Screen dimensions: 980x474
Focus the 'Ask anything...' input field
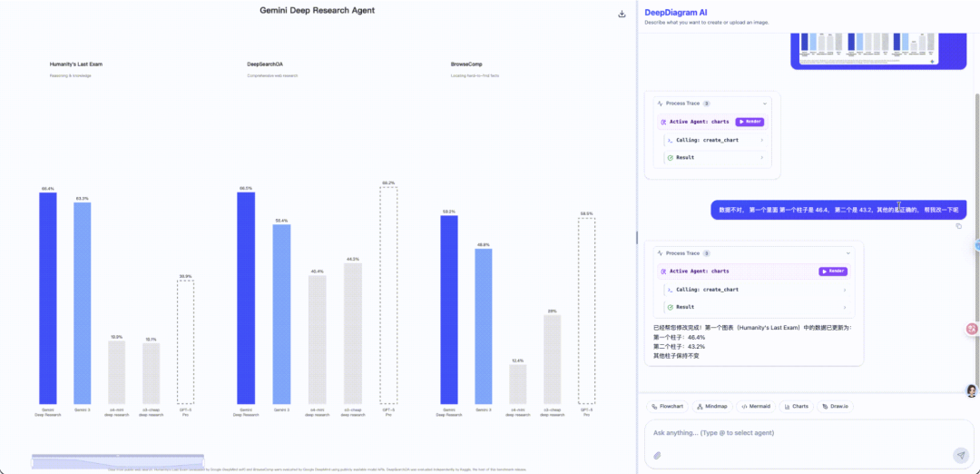coord(799,432)
